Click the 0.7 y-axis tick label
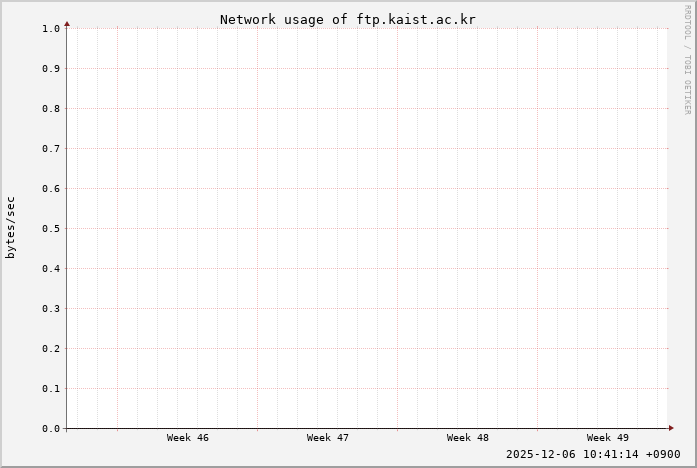The width and height of the screenshot is (697, 468). coord(51,149)
